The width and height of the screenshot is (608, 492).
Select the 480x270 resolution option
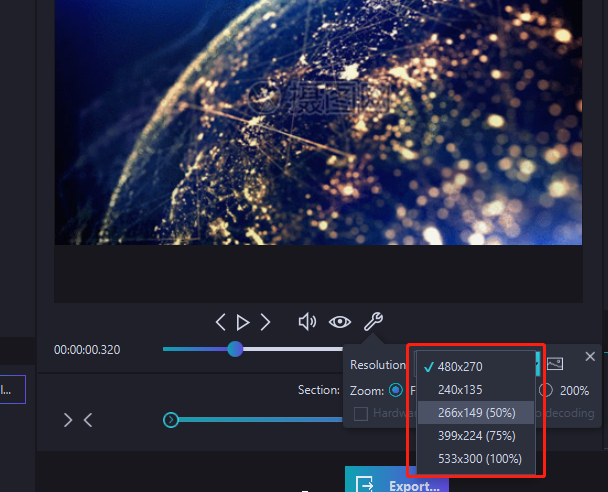(x=476, y=366)
